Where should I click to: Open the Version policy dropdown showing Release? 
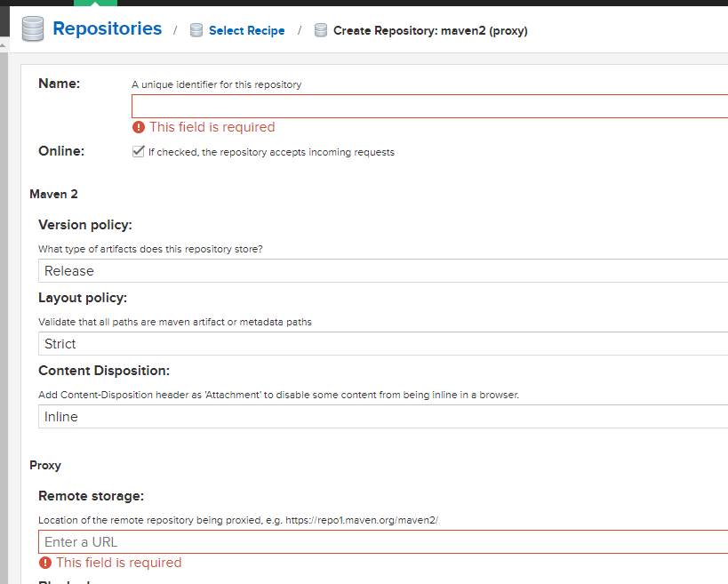pos(382,271)
